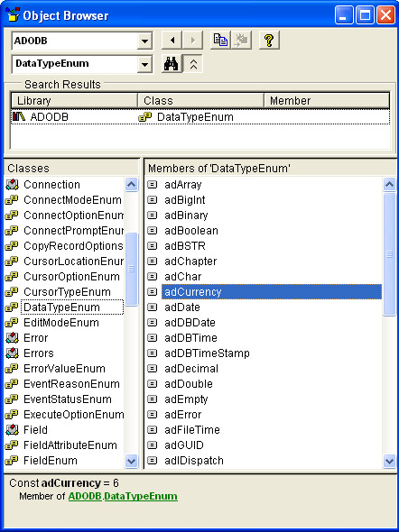Click the Member column header

(x=327, y=101)
